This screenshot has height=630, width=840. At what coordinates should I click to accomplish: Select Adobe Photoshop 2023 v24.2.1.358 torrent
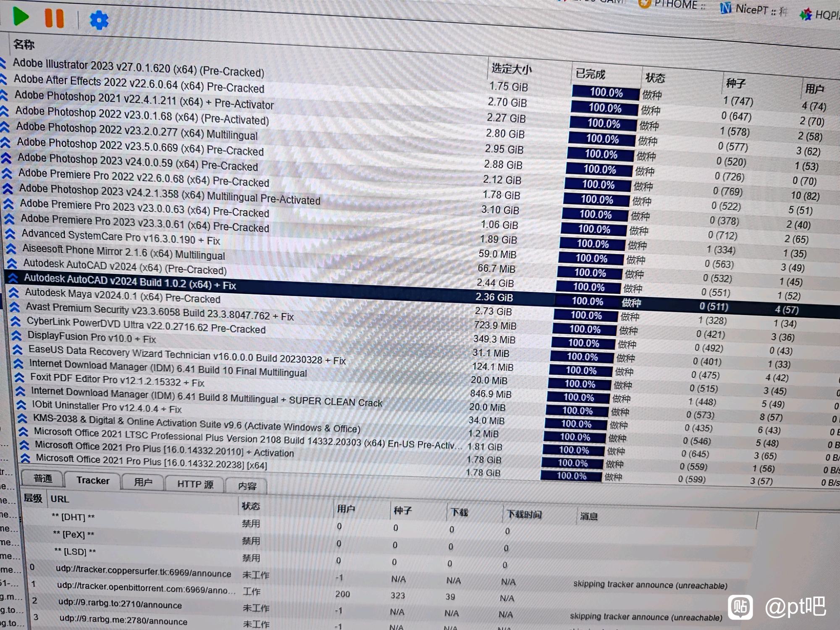[x=170, y=194]
